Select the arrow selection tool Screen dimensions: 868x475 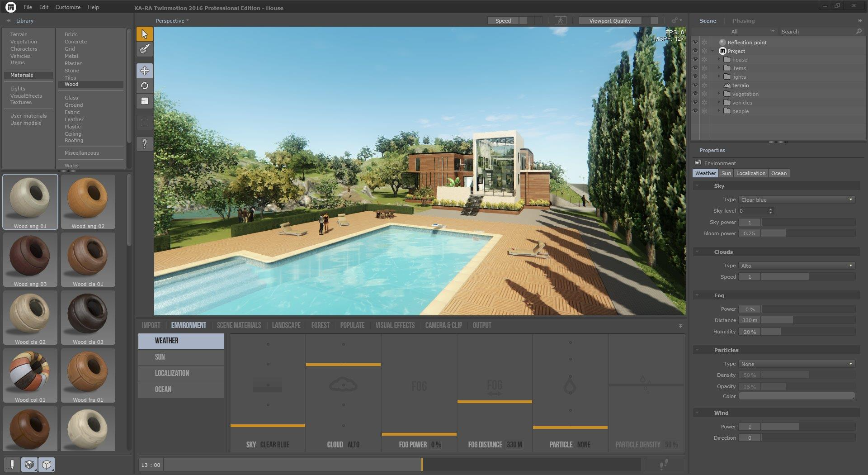click(x=145, y=34)
